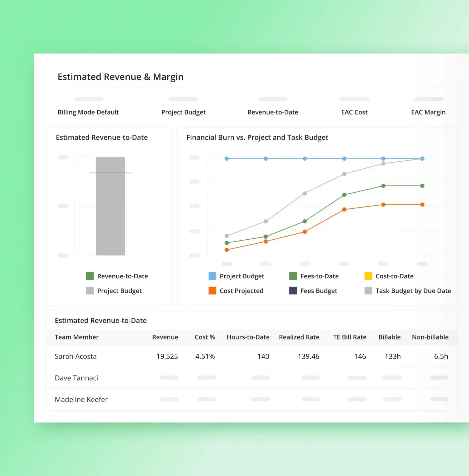Open the Financial Burn vs. Project and Task Budget view
Viewport: 469px width, 476px height.
(x=257, y=137)
